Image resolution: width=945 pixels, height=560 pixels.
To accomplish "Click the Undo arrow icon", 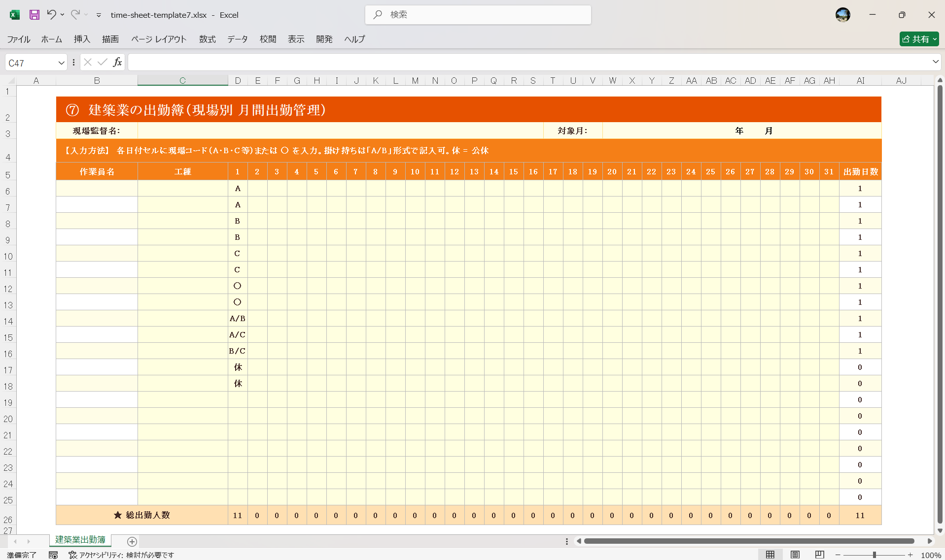I will (x=51, y=15).
